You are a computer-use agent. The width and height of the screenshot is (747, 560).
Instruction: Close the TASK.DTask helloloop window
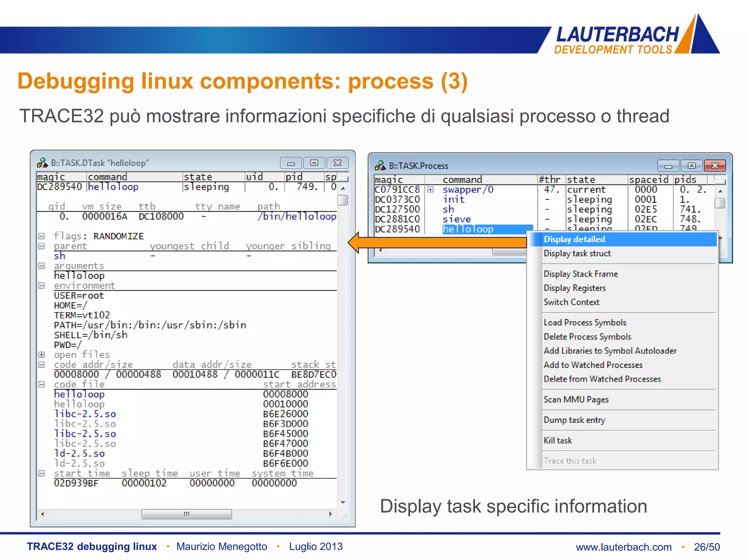coord(337,163)
